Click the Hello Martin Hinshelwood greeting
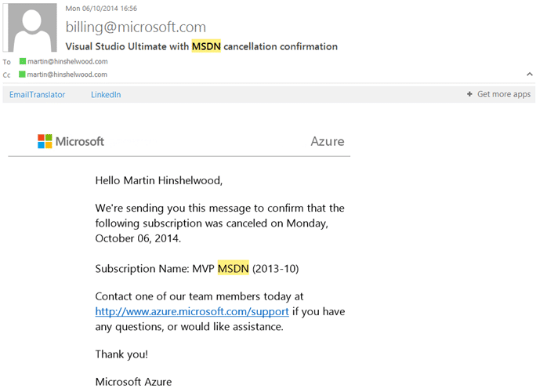The width and height of the screenshot is (536, 392). 159,180
